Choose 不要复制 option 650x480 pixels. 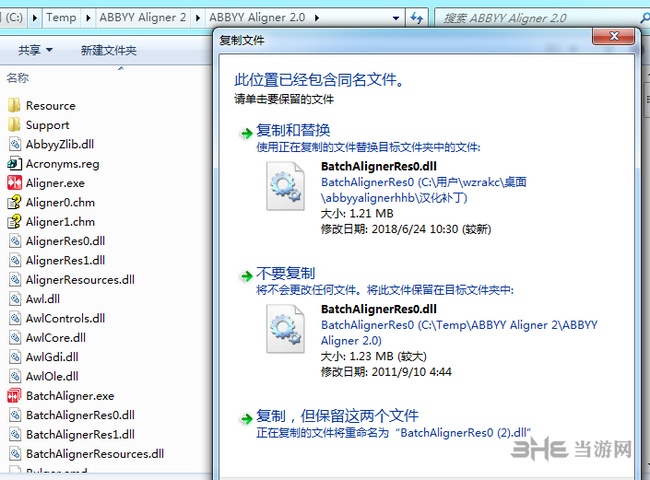286,273
